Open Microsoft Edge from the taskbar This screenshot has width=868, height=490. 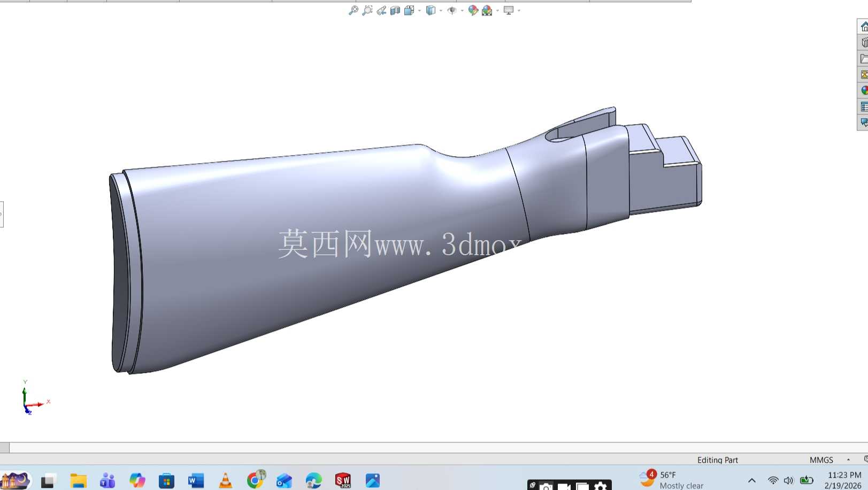click(x=313, y=480)
